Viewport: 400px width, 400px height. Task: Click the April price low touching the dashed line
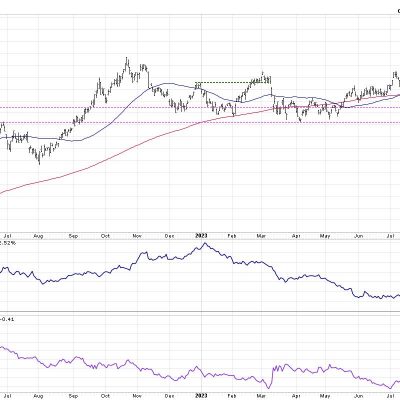[x=301, y=120]
